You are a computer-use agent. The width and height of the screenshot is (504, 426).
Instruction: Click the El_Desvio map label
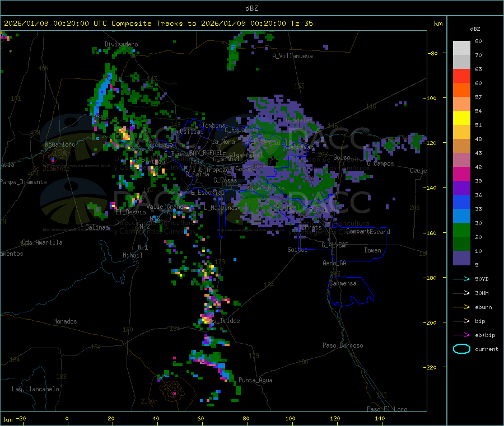pos(130,212)
